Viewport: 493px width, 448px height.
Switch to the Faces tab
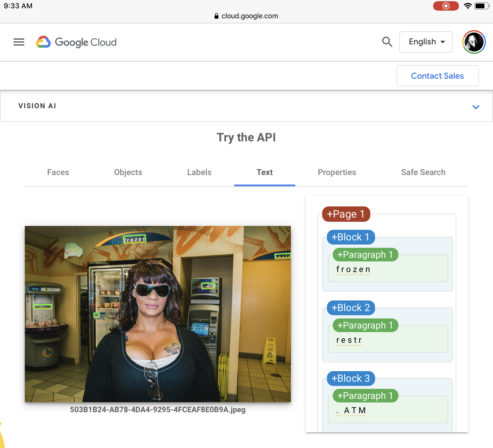click(58, 172)
